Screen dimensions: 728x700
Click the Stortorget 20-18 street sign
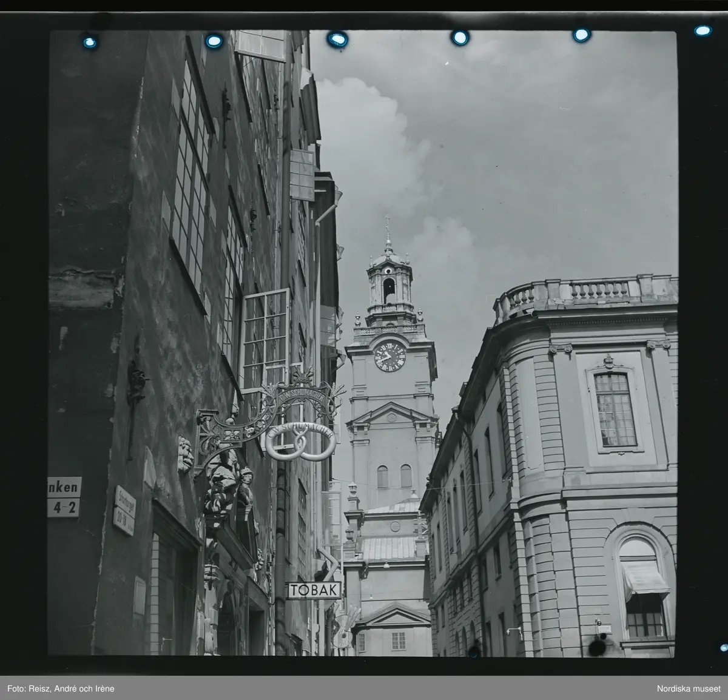pos(124,510)
